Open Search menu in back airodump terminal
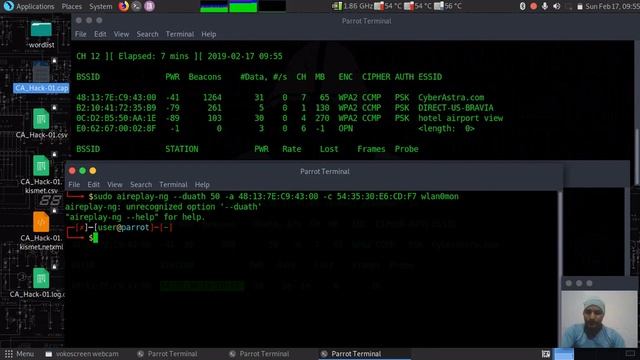Viewport: 640px width, 360px height. (x=147, y=34)
